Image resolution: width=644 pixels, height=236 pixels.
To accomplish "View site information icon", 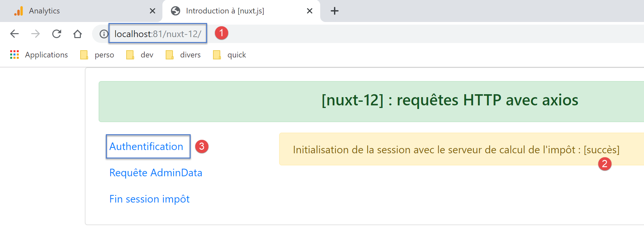I will (104, 34).
